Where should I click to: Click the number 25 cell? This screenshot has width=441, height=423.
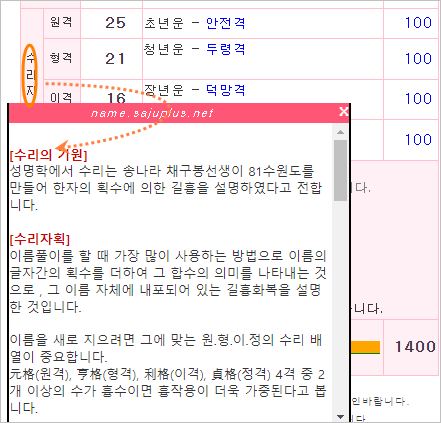[115, 23]
